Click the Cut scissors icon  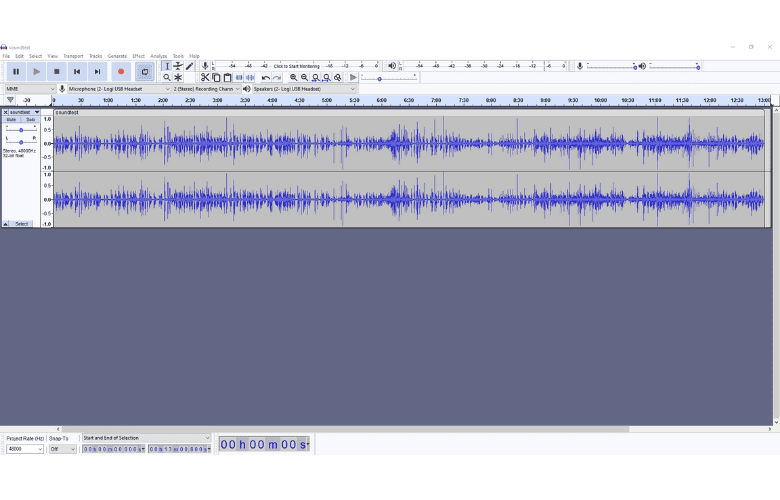pos(205,77)
